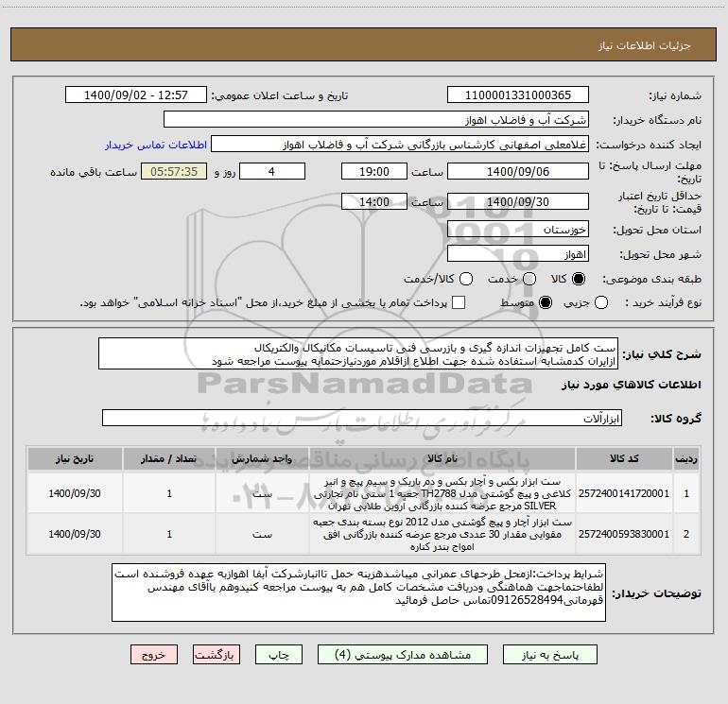The image size is (728, 704).
Task: Open 'اطلاعات تماس خریدار' link
Action: point(156,145)
